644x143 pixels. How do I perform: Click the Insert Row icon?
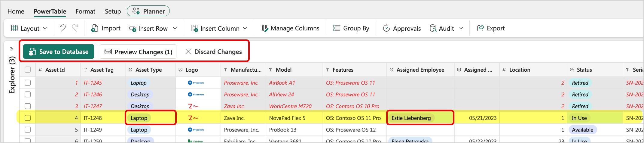click(x=132, y=28)
